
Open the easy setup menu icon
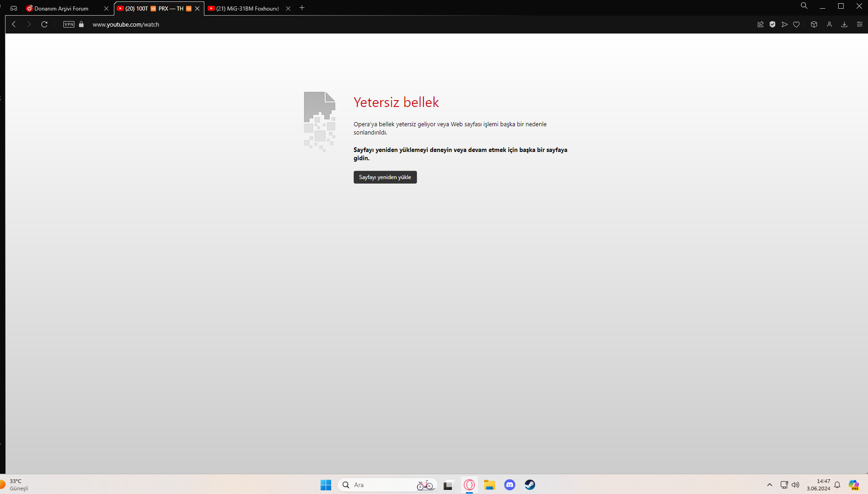859,24
